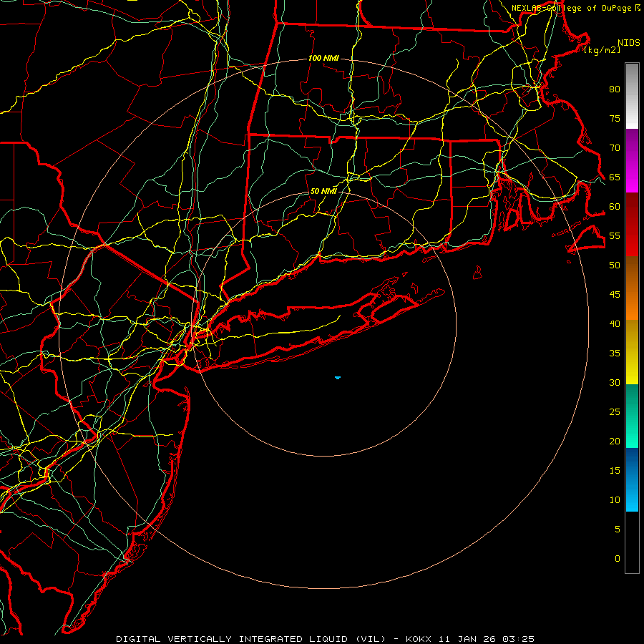Viewport: 644px width, 644px height.
Task: Click the scale value 25
Action: click(x=615, y=412)
